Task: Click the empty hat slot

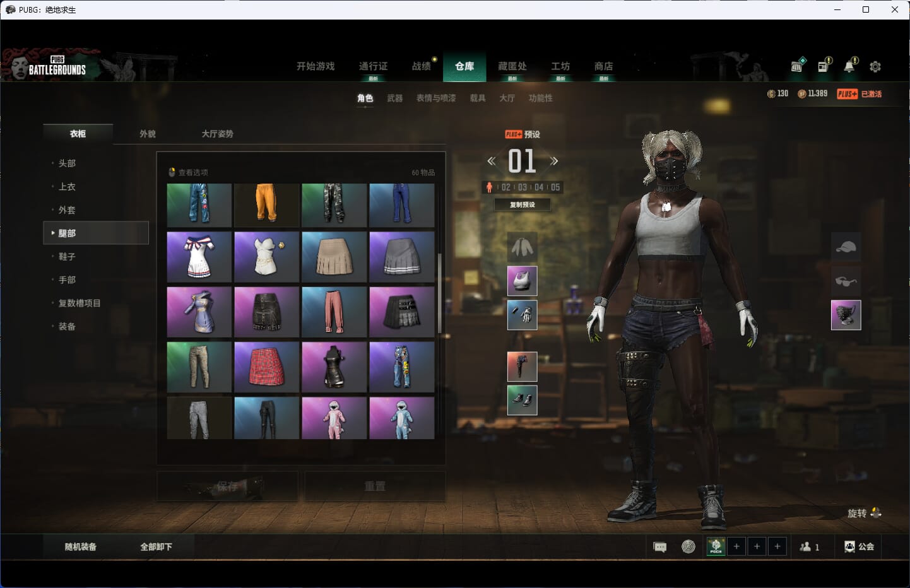Action: 846,247
